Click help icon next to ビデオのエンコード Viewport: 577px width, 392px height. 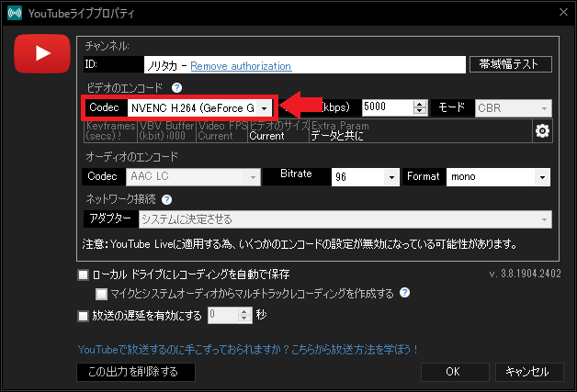tap(176, 87)
